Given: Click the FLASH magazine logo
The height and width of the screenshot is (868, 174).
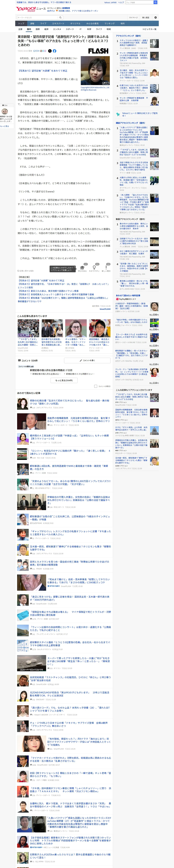Looking at the screenshot, I should [98, 51].
